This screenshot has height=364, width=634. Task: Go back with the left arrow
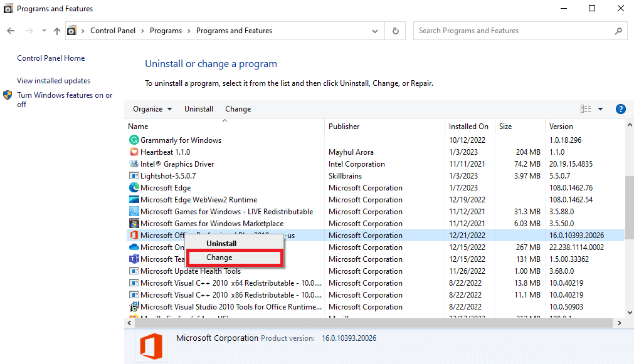(11, 31)
